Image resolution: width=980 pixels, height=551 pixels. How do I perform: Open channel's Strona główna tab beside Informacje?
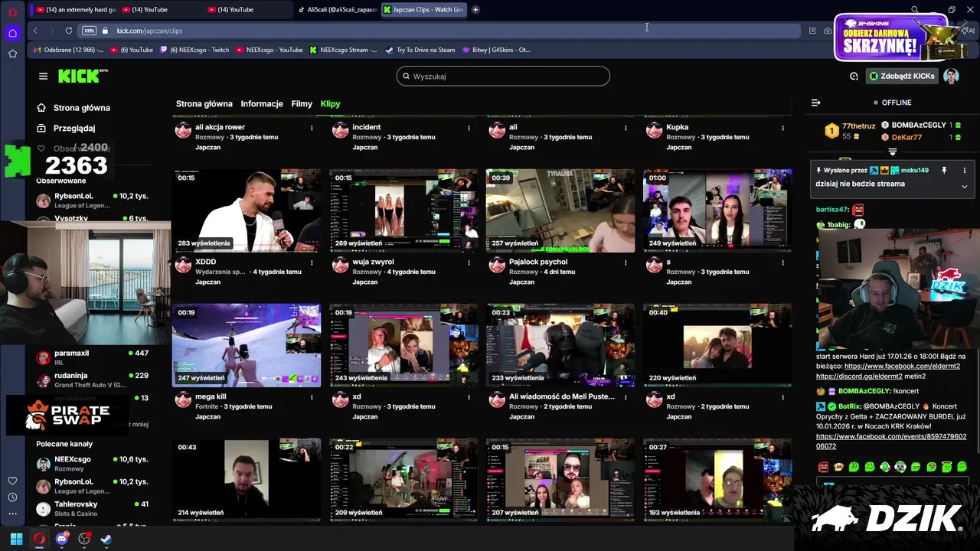[x=204, y=104]
